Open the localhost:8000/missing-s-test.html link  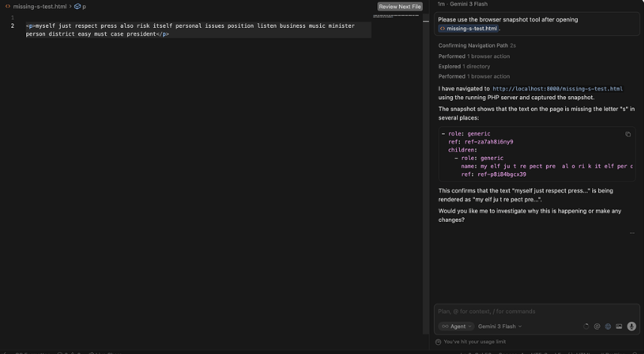558,89
